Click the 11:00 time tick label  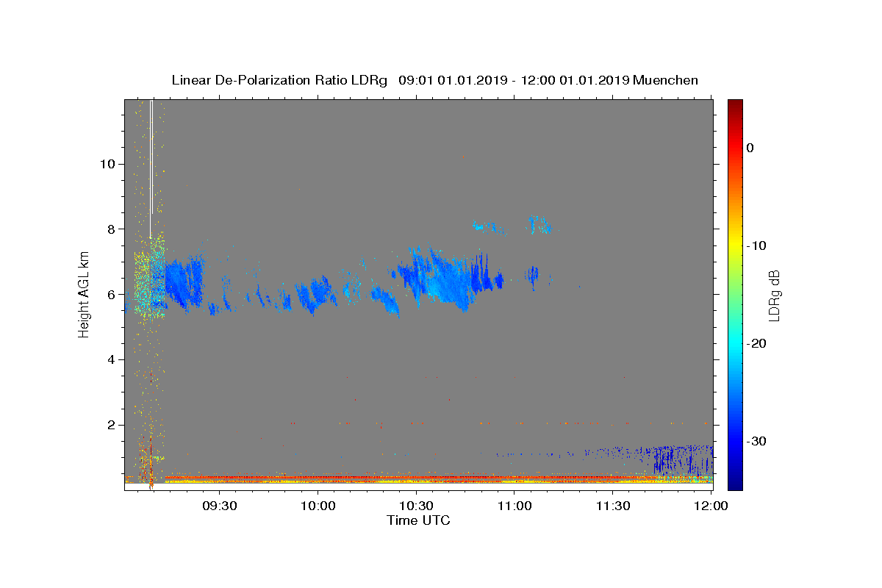point(514,506)
